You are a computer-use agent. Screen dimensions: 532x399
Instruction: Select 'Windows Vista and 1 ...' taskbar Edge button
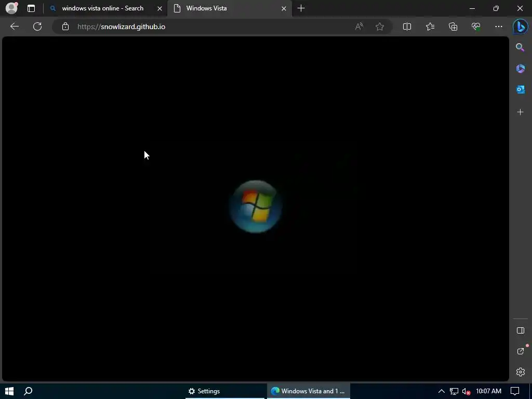pyautogui.click(x=309, y=391)
